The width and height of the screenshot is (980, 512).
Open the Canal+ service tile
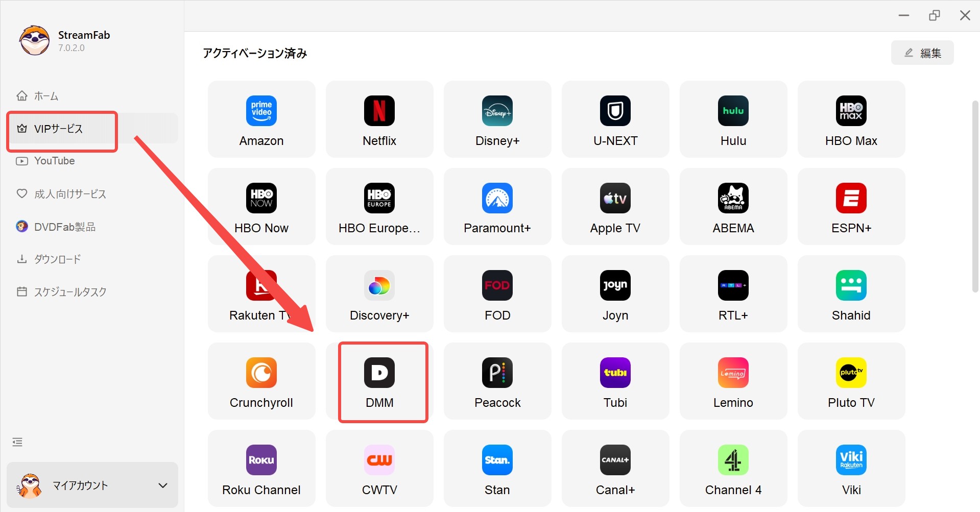pyautogui.click(x=615, y=468)
